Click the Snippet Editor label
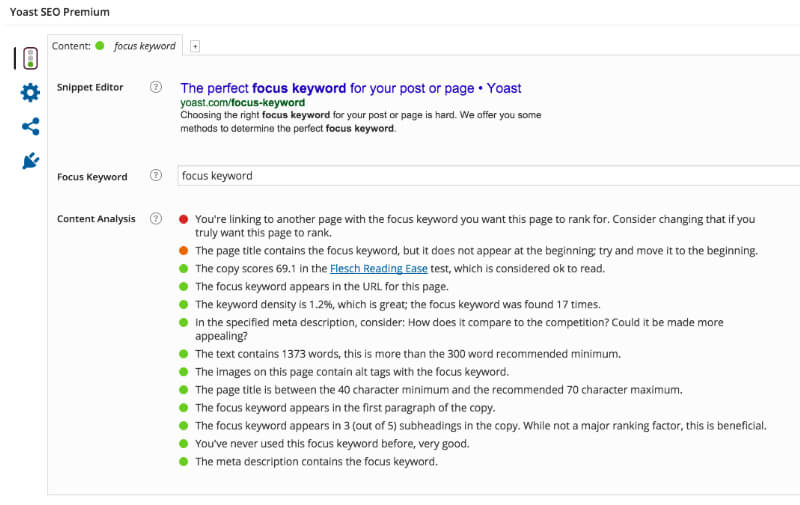Image resolution: width=800 pixels, height=505 pixels. 90,87
